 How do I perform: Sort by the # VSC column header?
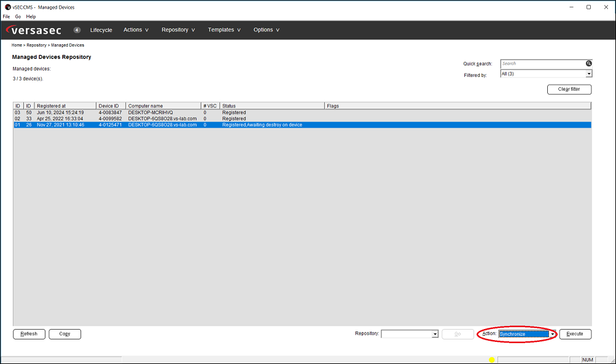coord(210,106)
